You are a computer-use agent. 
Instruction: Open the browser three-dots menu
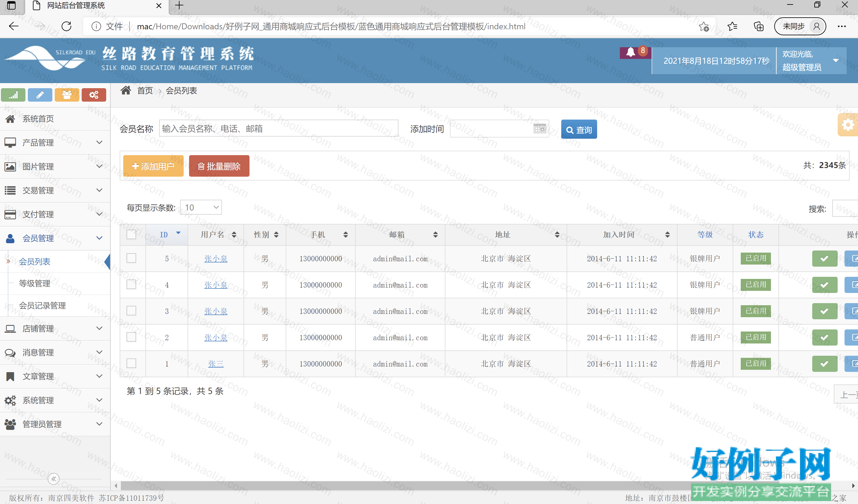(x=842, y=26)
